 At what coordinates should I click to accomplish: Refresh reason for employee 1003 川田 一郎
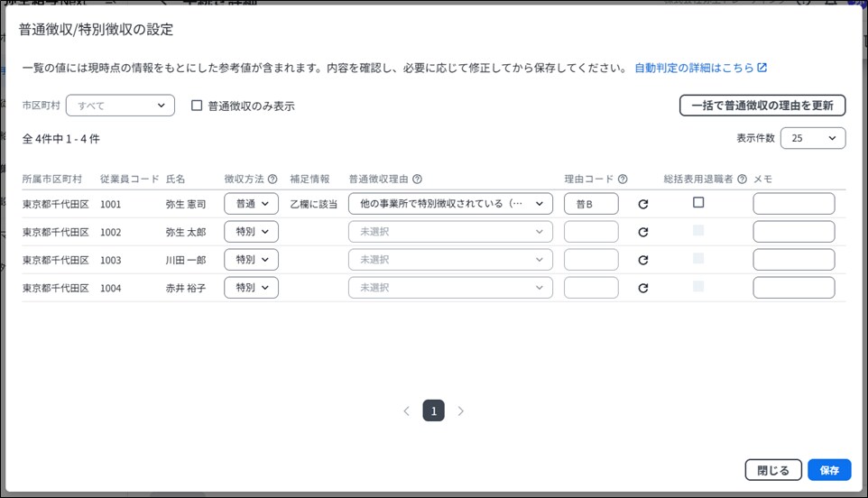click(642, 260)
